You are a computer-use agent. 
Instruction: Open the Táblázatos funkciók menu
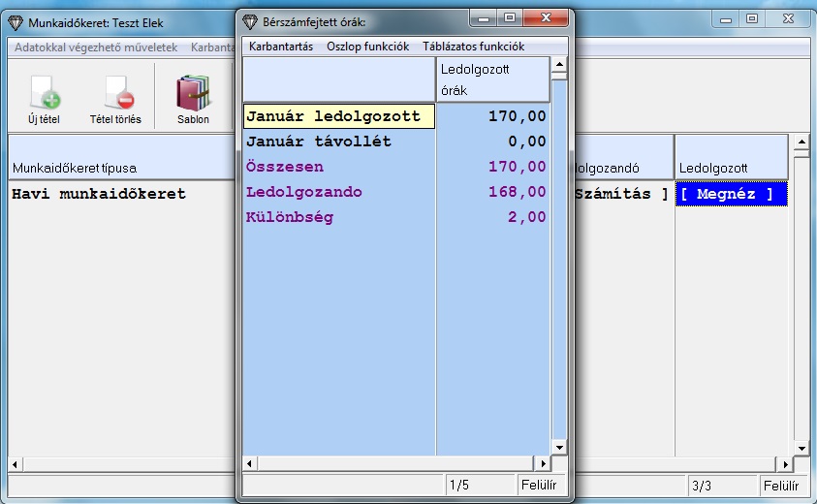473,47
